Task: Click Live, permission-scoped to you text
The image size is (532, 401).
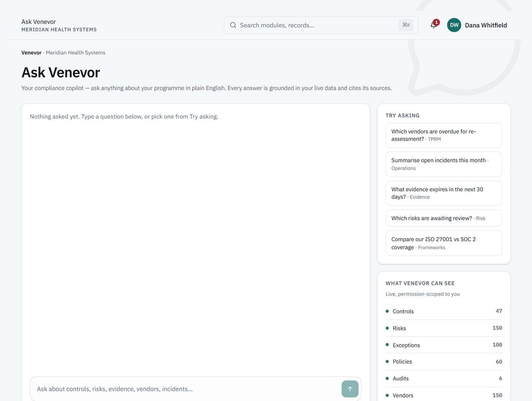Action: pyautogui.click(x=423, y=294)
